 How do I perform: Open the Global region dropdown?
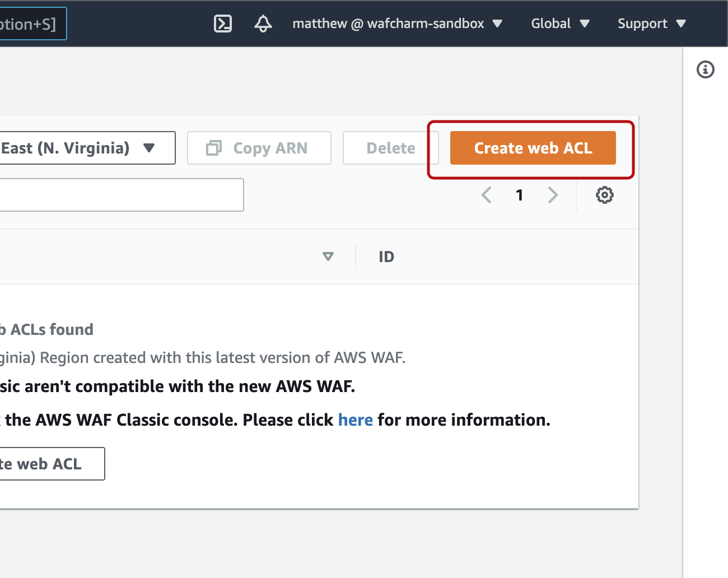pos(560,24)
